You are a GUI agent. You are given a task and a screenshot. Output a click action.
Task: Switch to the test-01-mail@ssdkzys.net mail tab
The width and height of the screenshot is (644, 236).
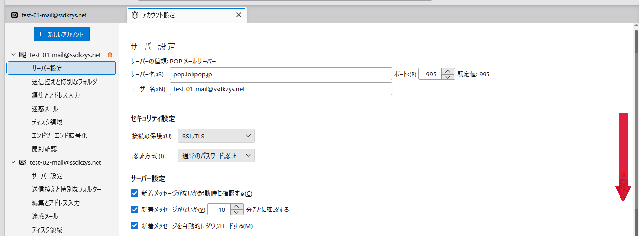tap(54, 15)
